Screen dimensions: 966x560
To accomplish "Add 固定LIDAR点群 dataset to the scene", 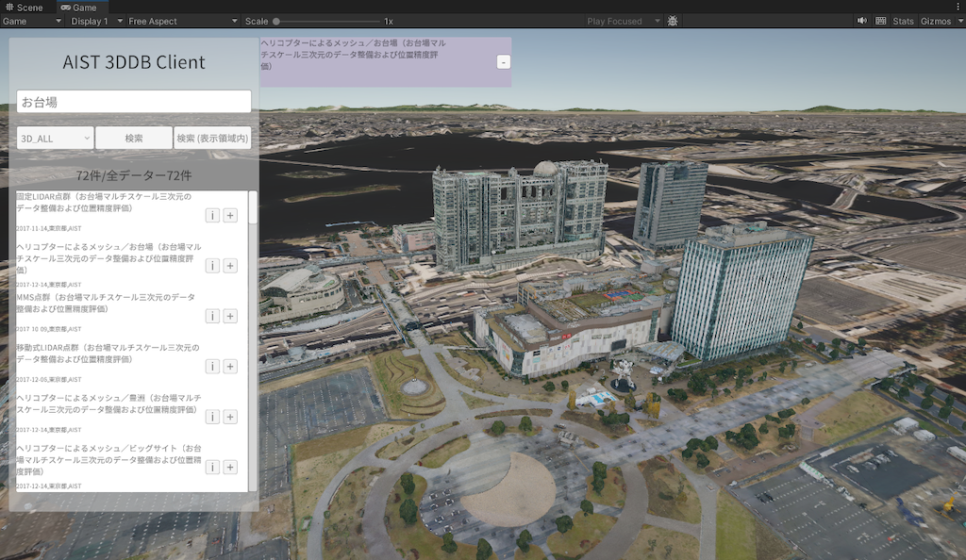I will 230,215.
